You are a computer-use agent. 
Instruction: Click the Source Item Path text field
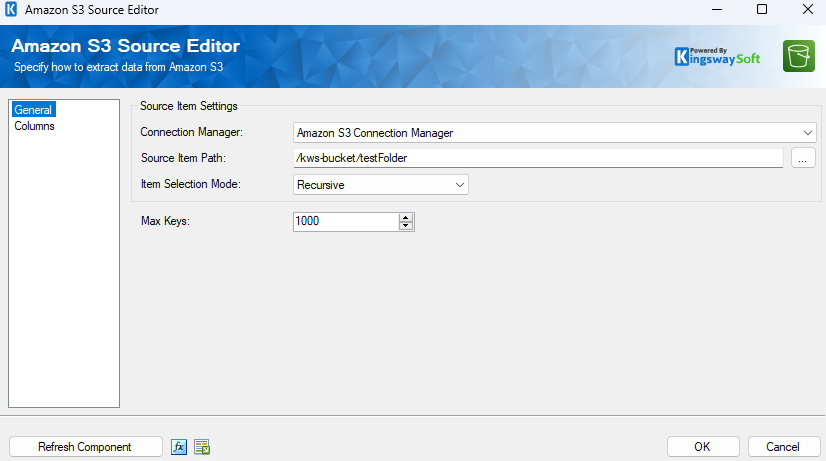point(538,158)
